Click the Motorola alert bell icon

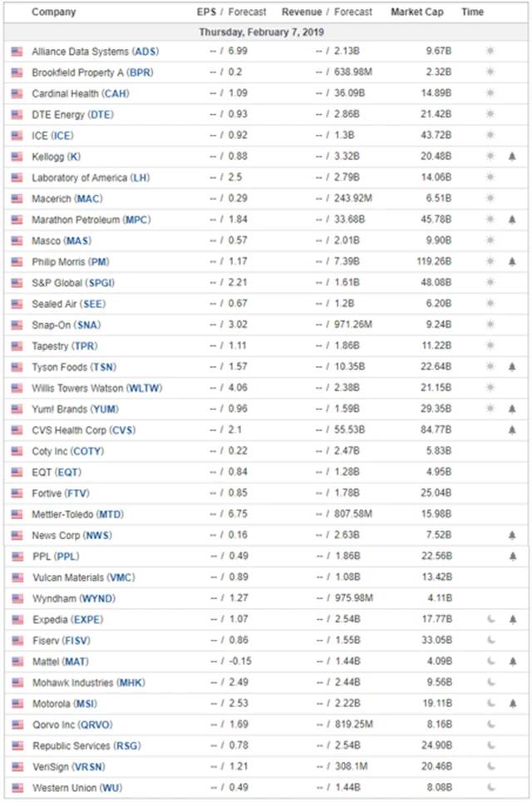click(512, 703)
